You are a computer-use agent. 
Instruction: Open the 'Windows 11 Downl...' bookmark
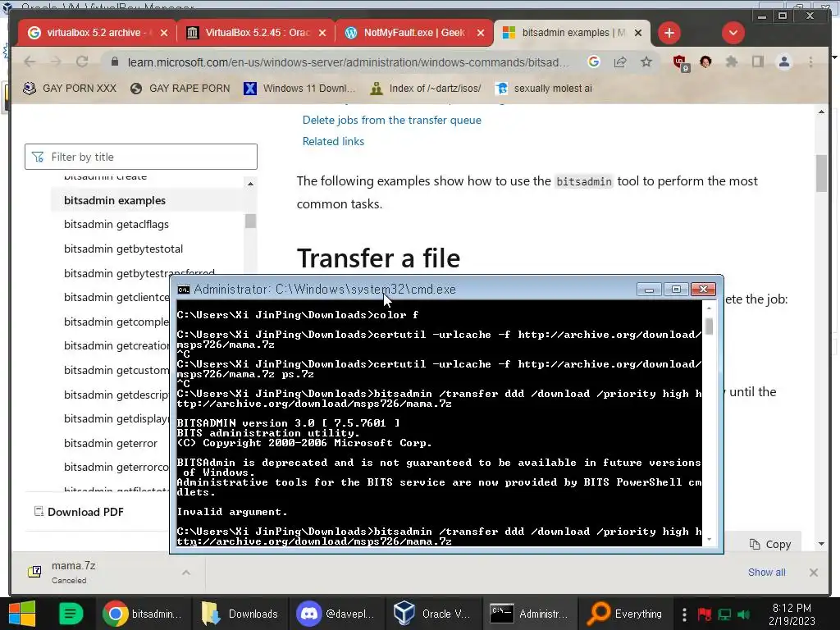(x=299, y=89)
